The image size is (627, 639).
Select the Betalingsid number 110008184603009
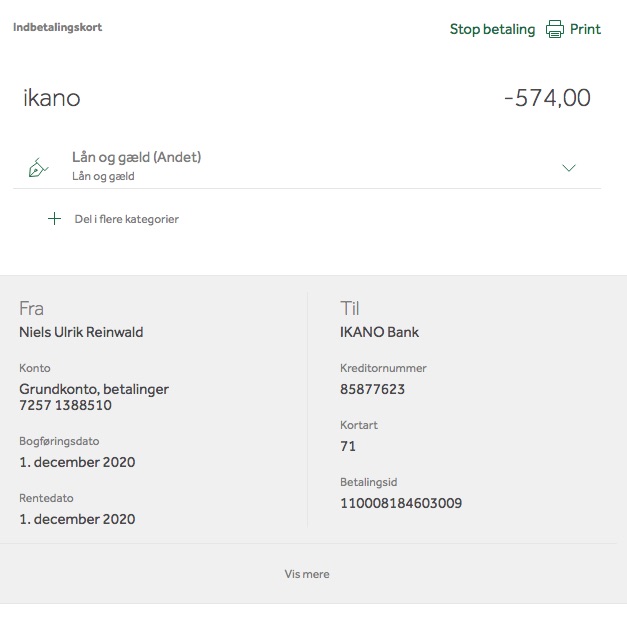pyautogui.click(x=401, y=503)
